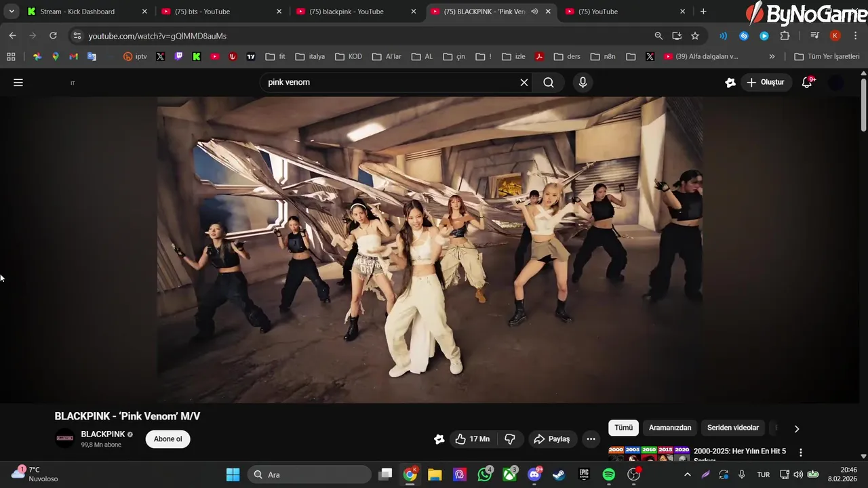This screenshot has height=488, width=868.
Task: Switch keyboard layout TUR indicator
Action: pos(763,474)
